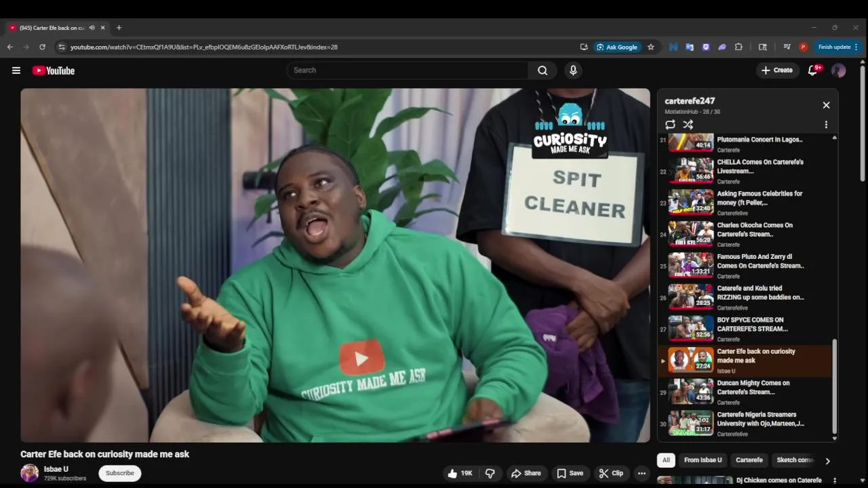
Task: Click the search magnifier button
Action: 542,70
